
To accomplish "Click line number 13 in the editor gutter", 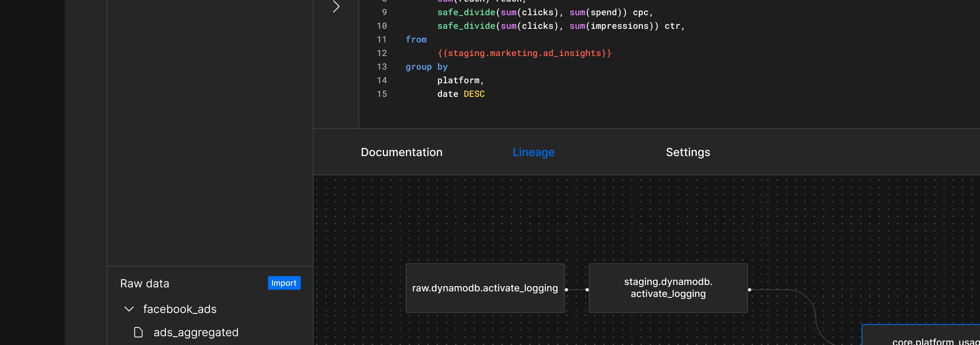I will [382, 67].
